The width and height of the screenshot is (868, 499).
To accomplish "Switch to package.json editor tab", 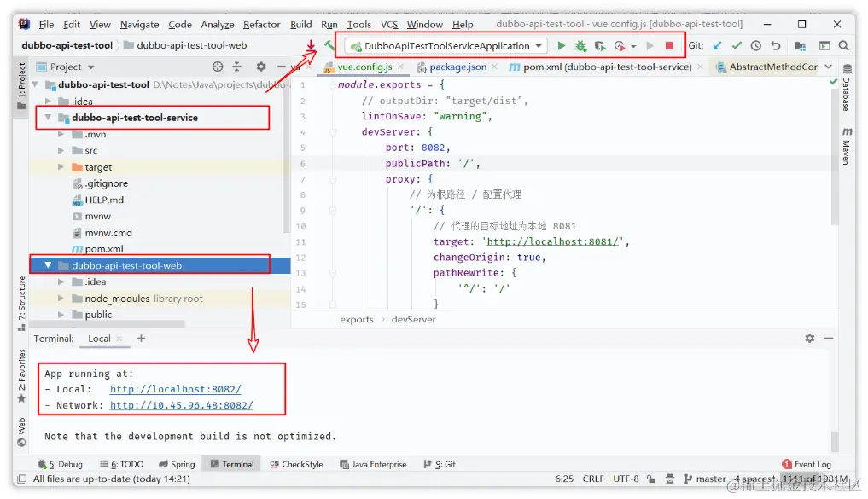I will coord(457,67).
